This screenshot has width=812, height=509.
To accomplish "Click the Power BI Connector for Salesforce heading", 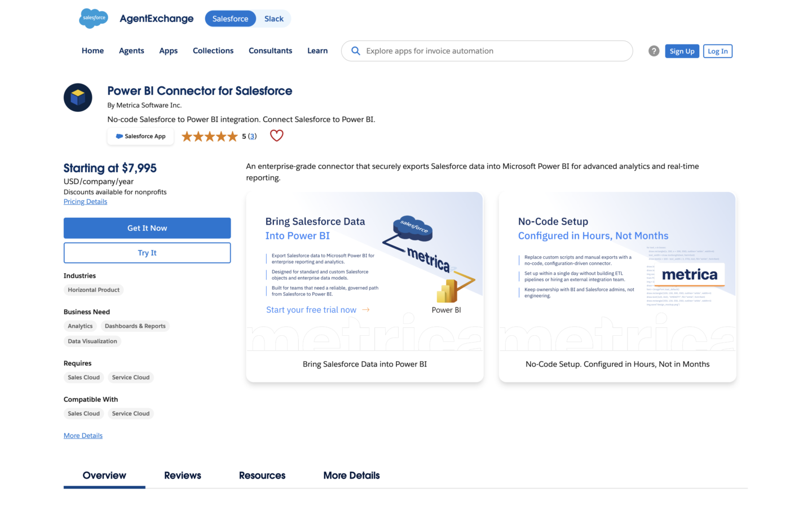I will 200,91.
